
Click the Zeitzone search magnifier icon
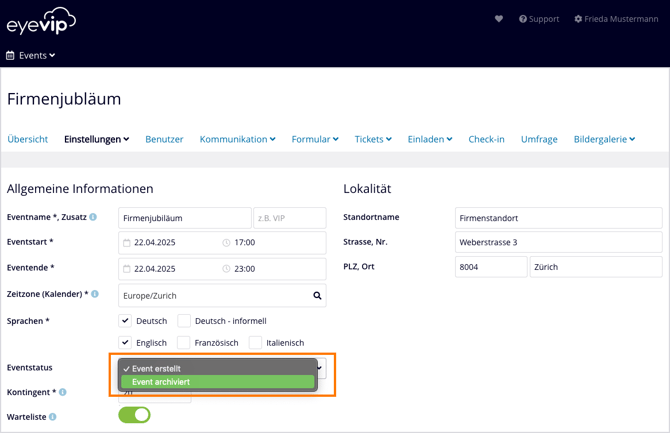click(317, 295)
